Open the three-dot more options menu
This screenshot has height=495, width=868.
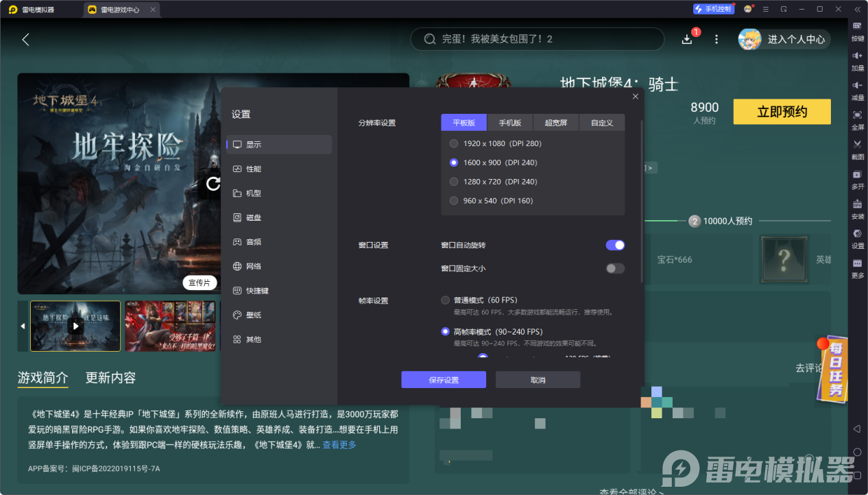pyautogui.click(x=716, y=39)
